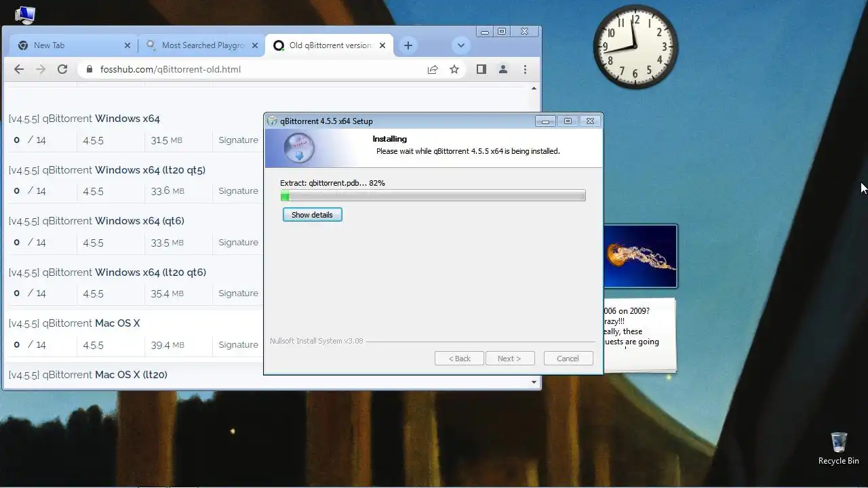Maximize the Chrome window
Image resolution: width=868 pixels, height=488 pixels.
[x=502, y=31]
